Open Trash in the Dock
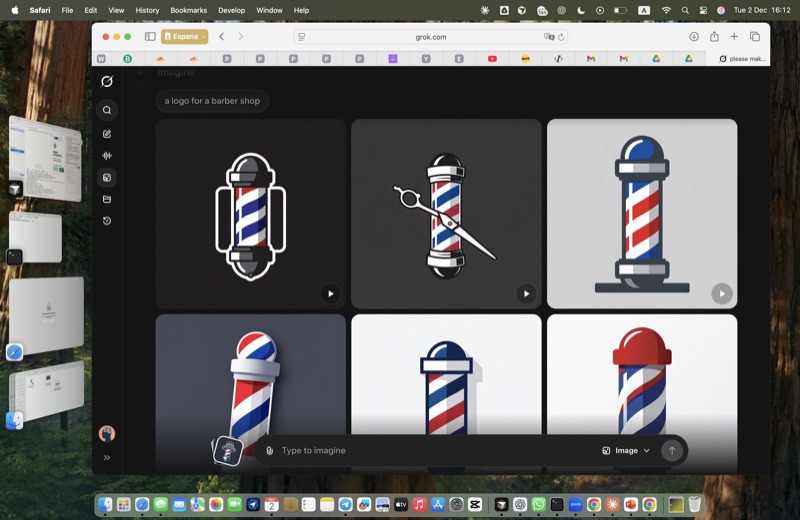 pos(694,505)
